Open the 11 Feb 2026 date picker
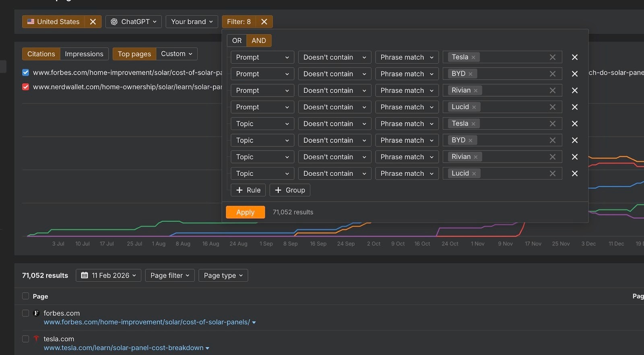 click(109, 275)
